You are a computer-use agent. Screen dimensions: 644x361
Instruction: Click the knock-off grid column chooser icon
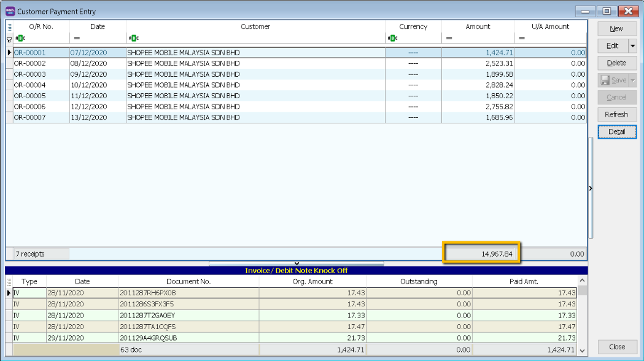point(9,282)
